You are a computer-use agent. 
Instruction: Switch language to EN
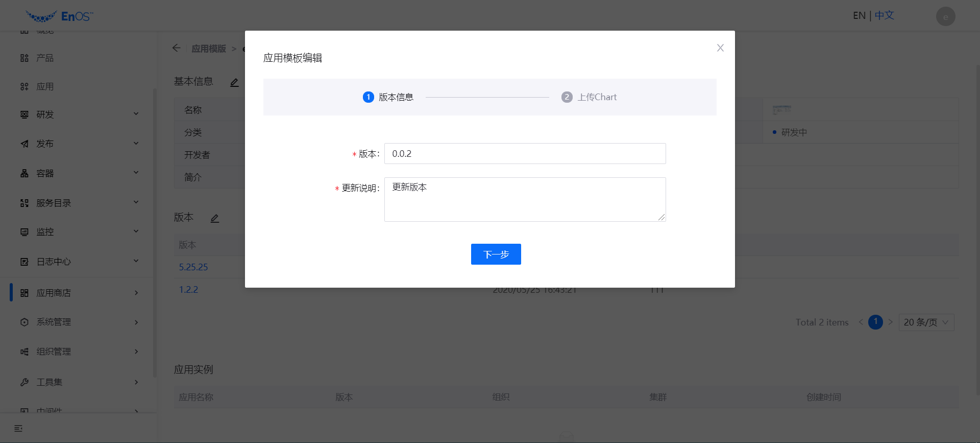point(859,16)
